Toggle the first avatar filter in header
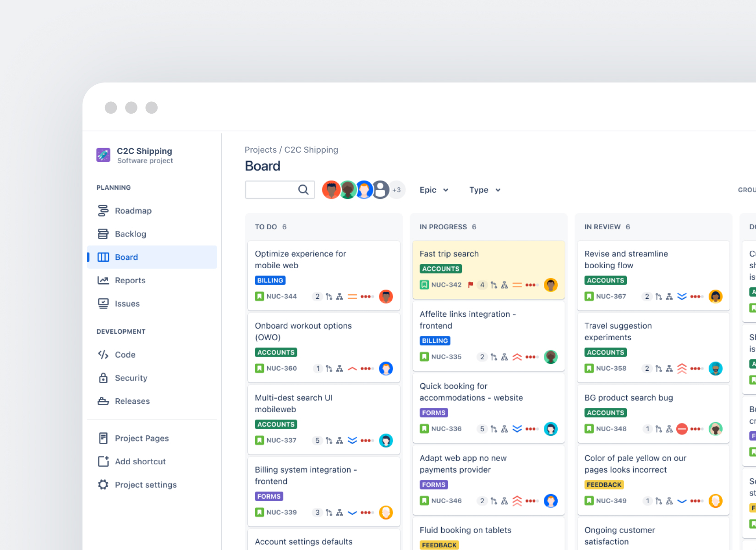Image resolution: width=756 pixels, height=550 pixels. (x=331, y=190)
